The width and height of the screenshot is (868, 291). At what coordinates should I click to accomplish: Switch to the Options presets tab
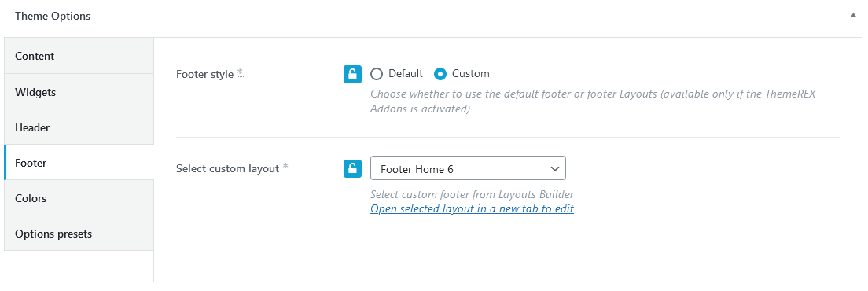[x=79, y=234]
